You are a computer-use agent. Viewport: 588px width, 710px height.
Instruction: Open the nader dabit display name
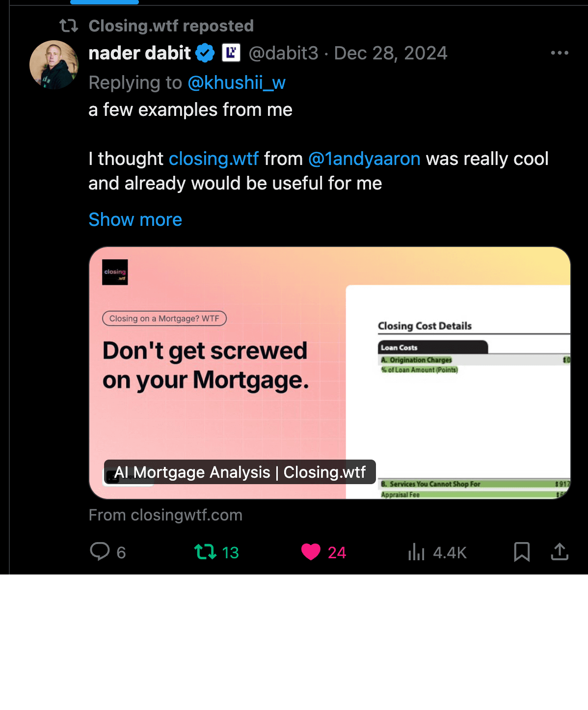pos(139,53)
